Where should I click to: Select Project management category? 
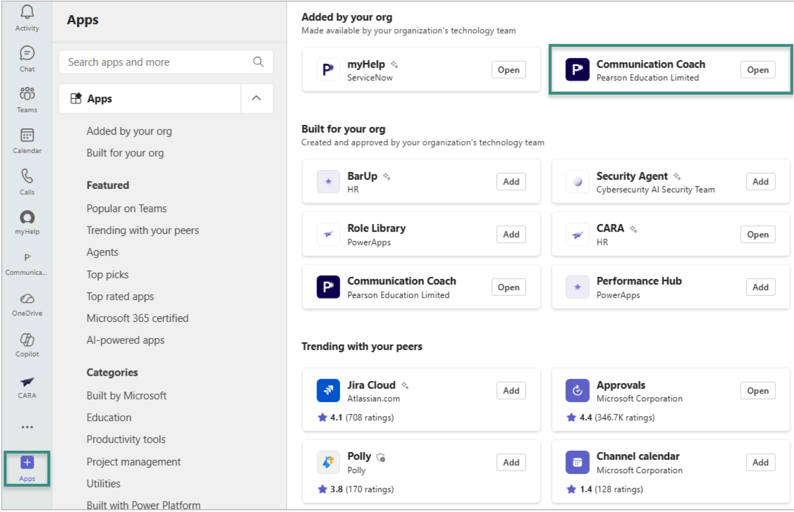click(134, 461)
